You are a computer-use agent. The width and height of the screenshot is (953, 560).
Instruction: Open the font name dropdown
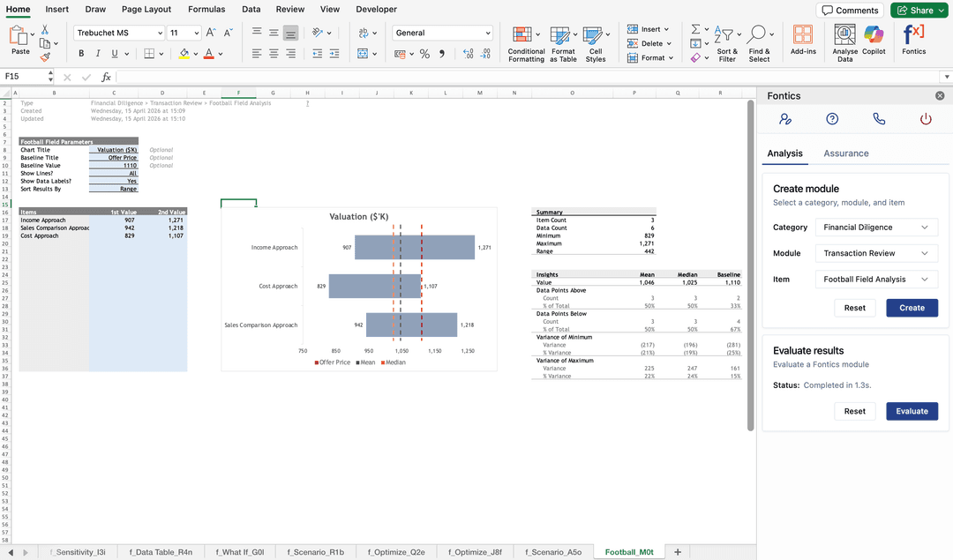[x=160, y=33]
